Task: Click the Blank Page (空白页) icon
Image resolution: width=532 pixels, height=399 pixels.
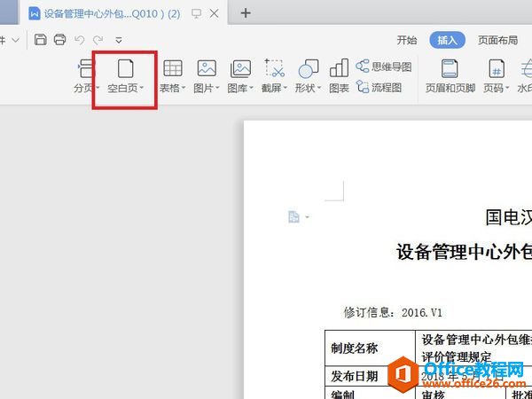Action: pos(125,69)
